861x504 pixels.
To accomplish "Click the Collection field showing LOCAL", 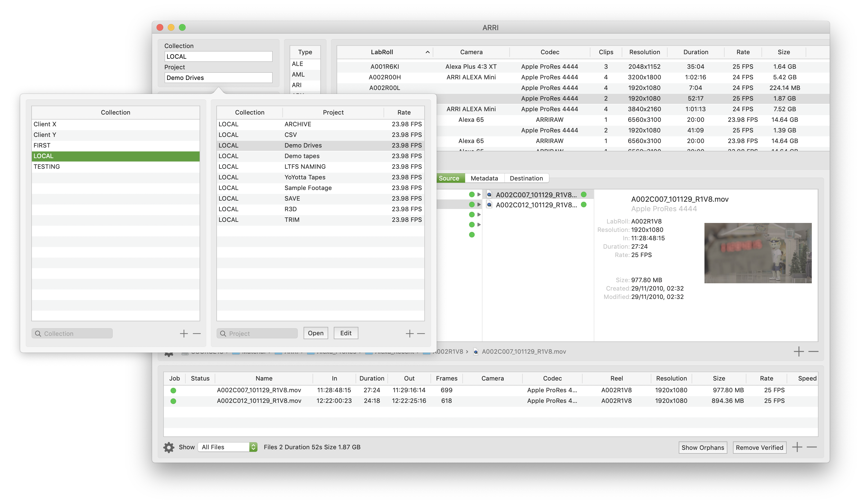I will 218,57.
